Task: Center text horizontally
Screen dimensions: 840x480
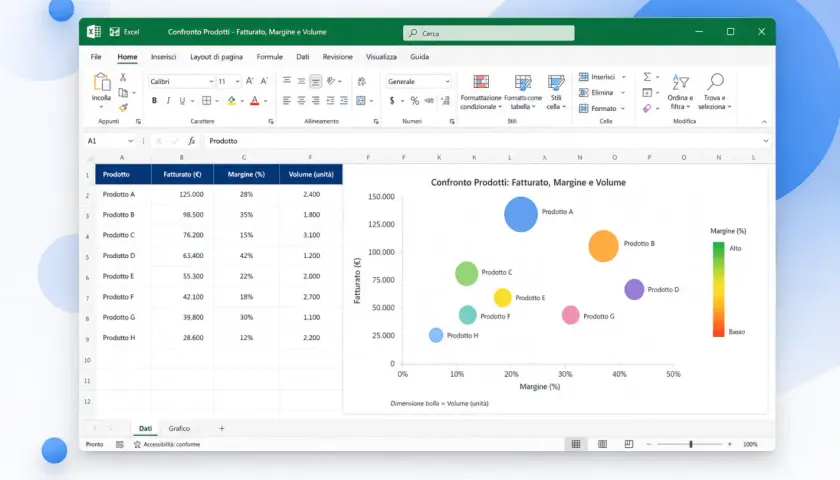Action: [302, 101]
